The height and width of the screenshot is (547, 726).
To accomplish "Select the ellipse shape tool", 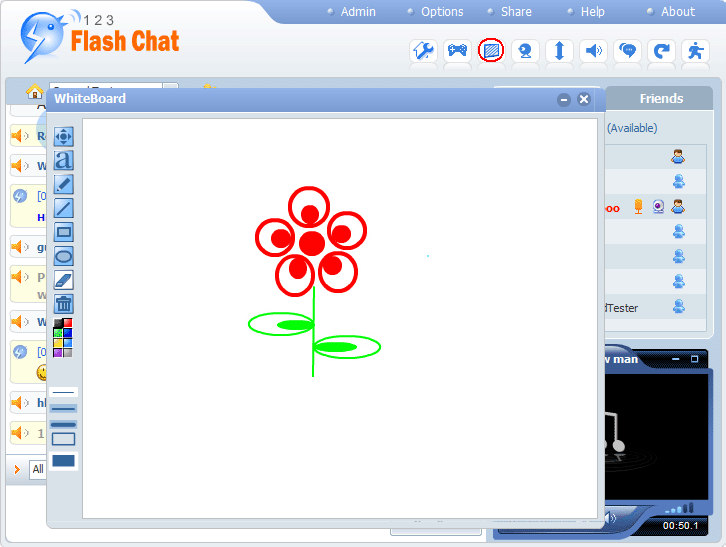I will point(63,256).
